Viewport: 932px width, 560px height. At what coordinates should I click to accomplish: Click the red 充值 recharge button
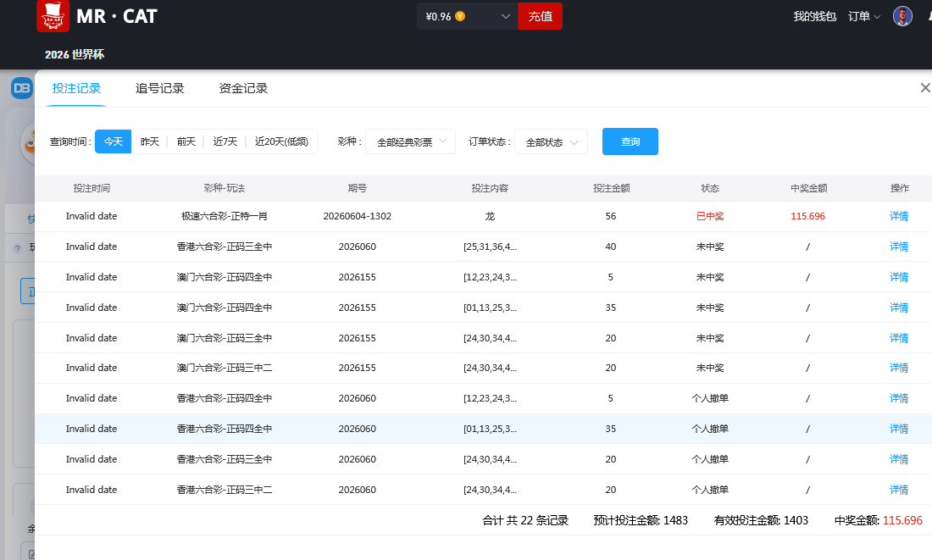tap(540, 16)
